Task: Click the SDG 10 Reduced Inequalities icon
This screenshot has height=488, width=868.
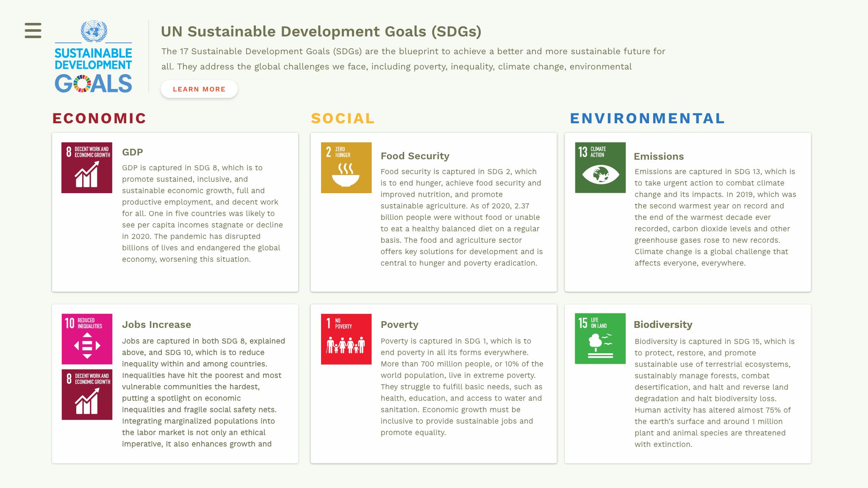Action: (x=87, y=339)
